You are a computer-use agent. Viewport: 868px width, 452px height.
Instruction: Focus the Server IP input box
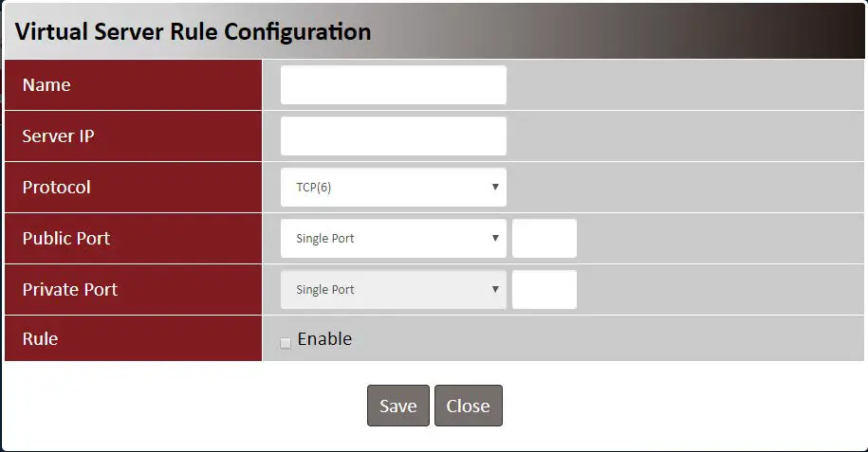393,136
